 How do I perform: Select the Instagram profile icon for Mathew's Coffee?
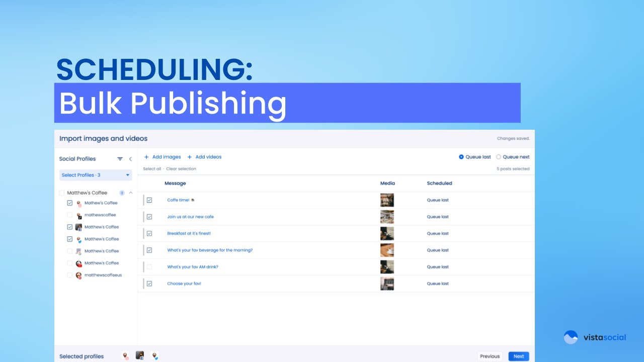79,203
